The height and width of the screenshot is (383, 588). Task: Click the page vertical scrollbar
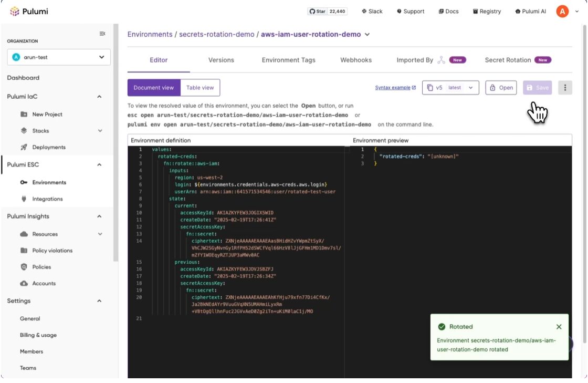coord(584,184)
